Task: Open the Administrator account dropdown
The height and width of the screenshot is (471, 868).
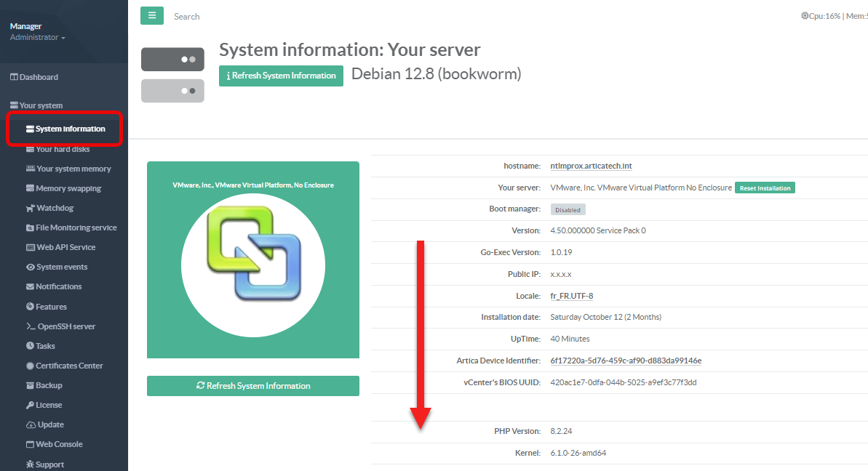Action: pyautogui.click(x=38, y=38)
